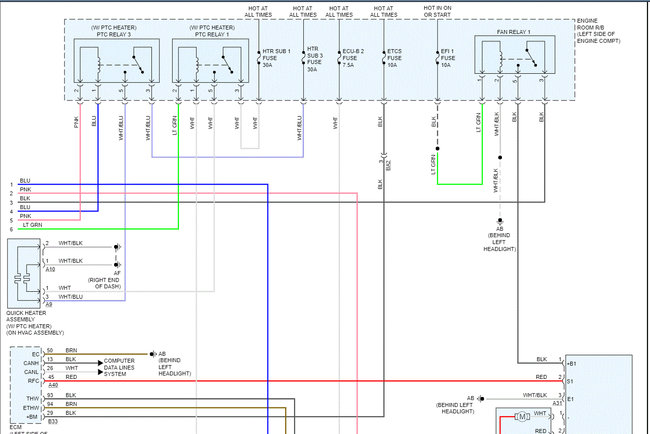Select the Fan Relay 1 schematic symbol
Image resolution: width=650 pixels, height=434 pixels.
click(514, 55)
